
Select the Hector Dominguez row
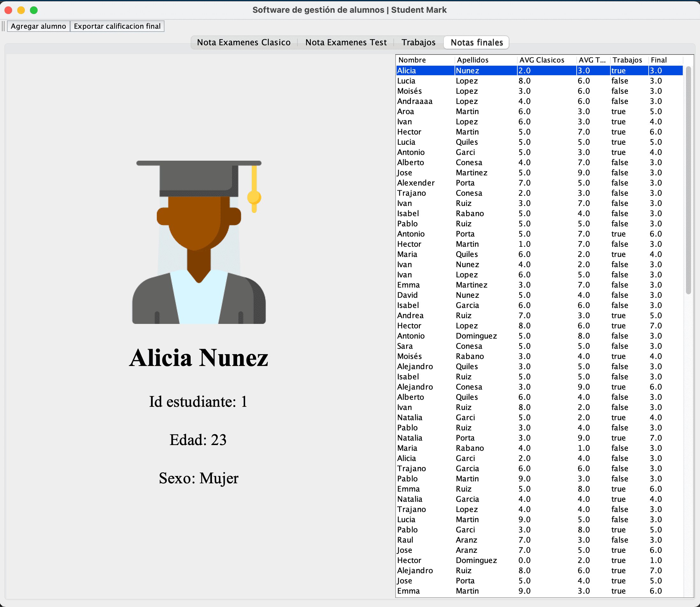point(539,560)
